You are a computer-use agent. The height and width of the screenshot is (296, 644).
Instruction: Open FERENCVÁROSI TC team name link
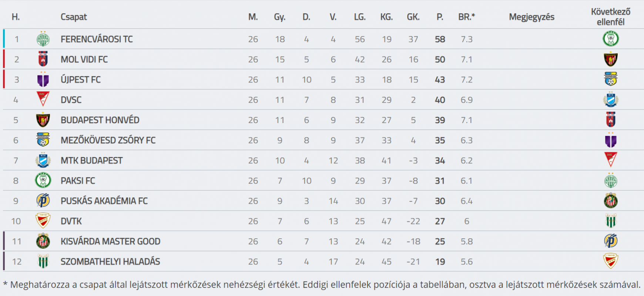[97, 39]
